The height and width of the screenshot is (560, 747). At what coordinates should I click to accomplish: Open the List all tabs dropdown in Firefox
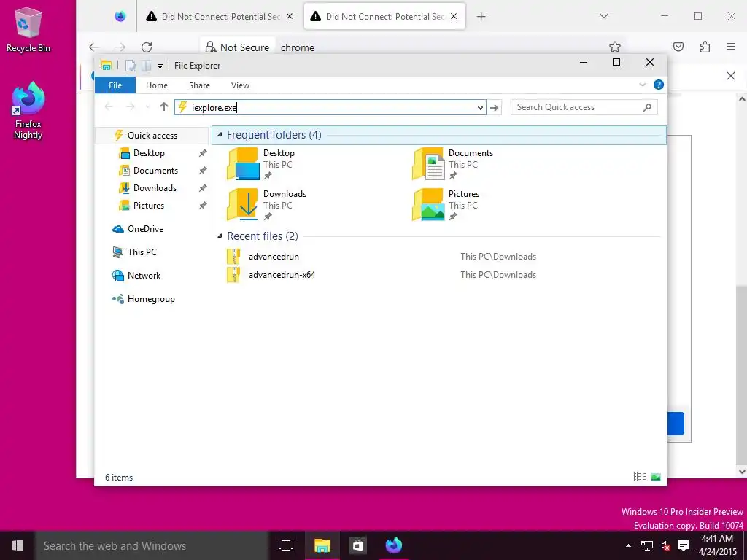click(x=603, y=16)
